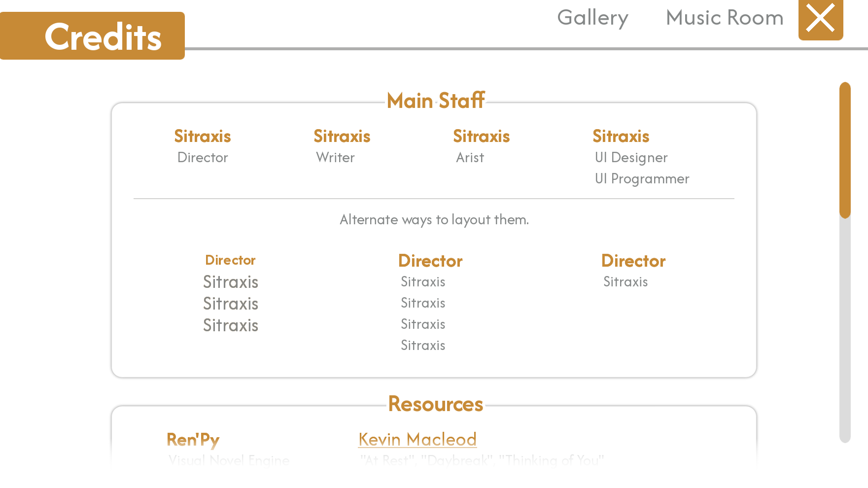Click the empty scrollbar track below the thumb
The width and height of the screenshot is (868, 488).
(x=845, y=330)
